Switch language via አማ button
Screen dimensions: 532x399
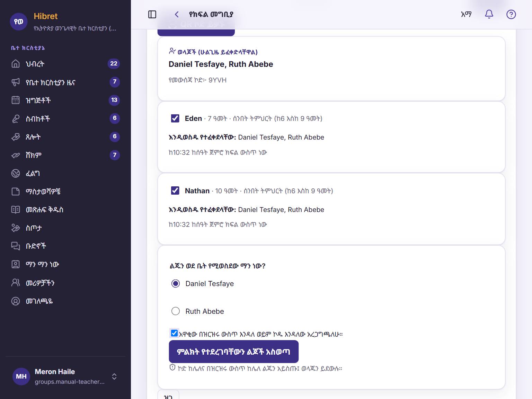(467, 14)
